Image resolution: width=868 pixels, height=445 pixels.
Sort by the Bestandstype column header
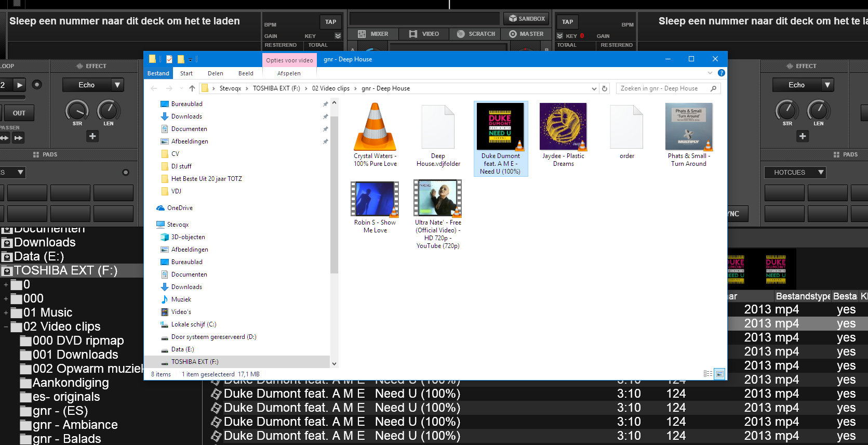pos(803,296)
